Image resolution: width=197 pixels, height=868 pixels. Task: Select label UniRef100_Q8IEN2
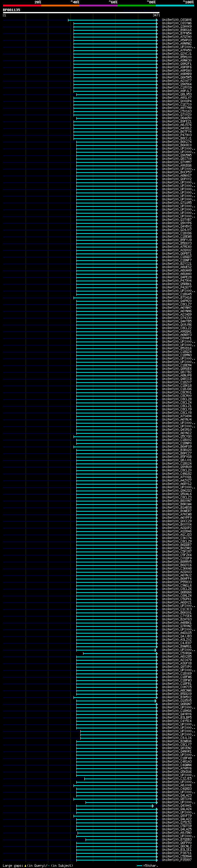pyautogui.click(x=176, y=748)
